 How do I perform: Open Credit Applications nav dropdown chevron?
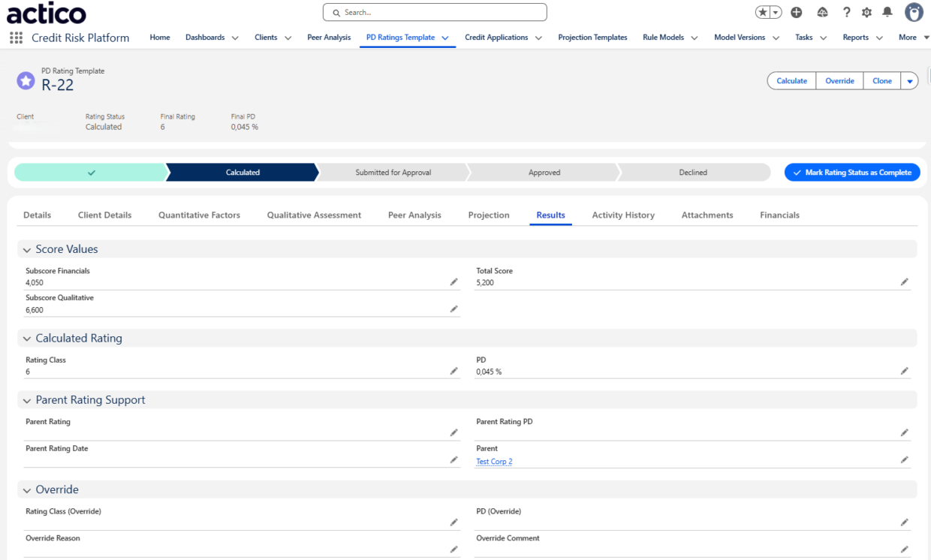[538, 38]
